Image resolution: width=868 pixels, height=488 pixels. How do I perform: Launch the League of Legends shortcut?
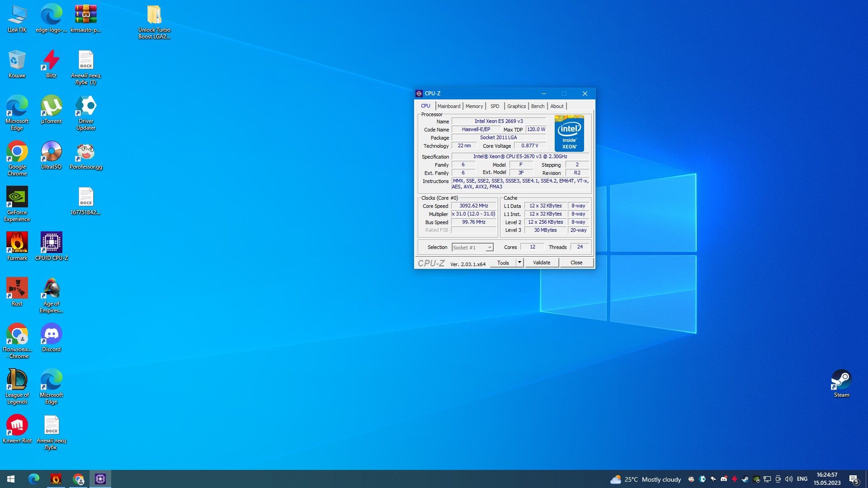[x=17, y=387]
